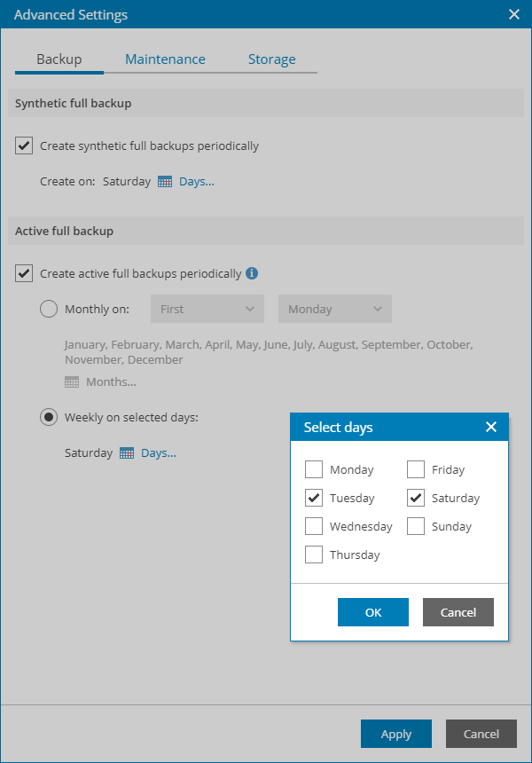The height and width of the screenshot is (763, 532).
Task: Open the Storage tab
Action: (x=271, y=59)
